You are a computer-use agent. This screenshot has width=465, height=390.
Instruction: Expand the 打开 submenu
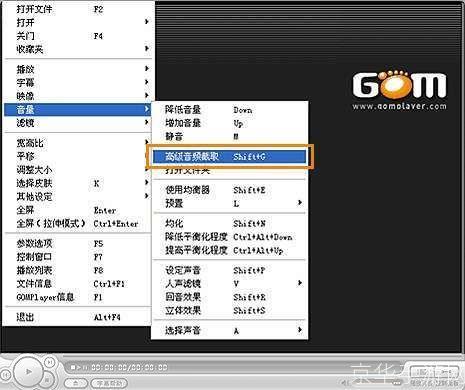point(77,22)
